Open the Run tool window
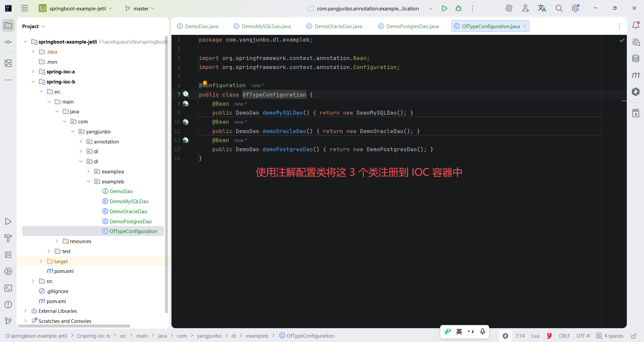The height and width of the screenshot is (342, 644). (8, 222)
